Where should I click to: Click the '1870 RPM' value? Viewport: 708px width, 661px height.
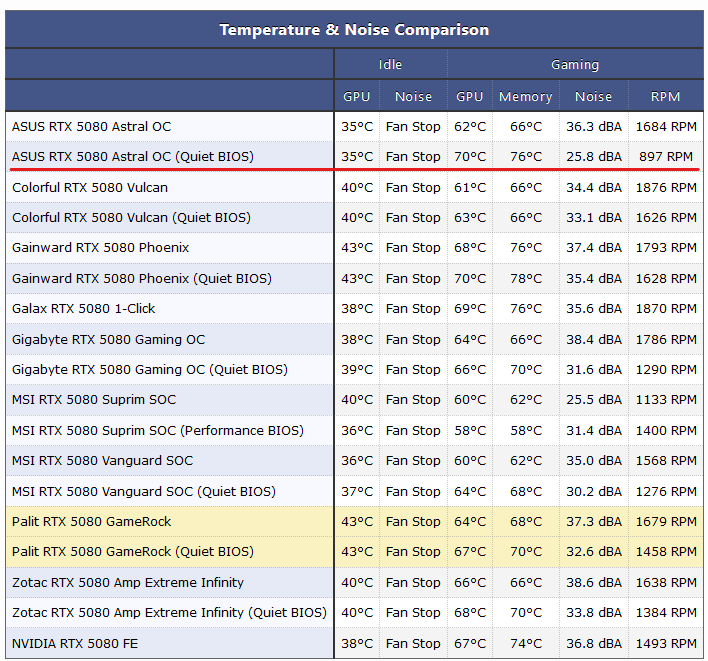pyautogui.click(x=666, y=308)
